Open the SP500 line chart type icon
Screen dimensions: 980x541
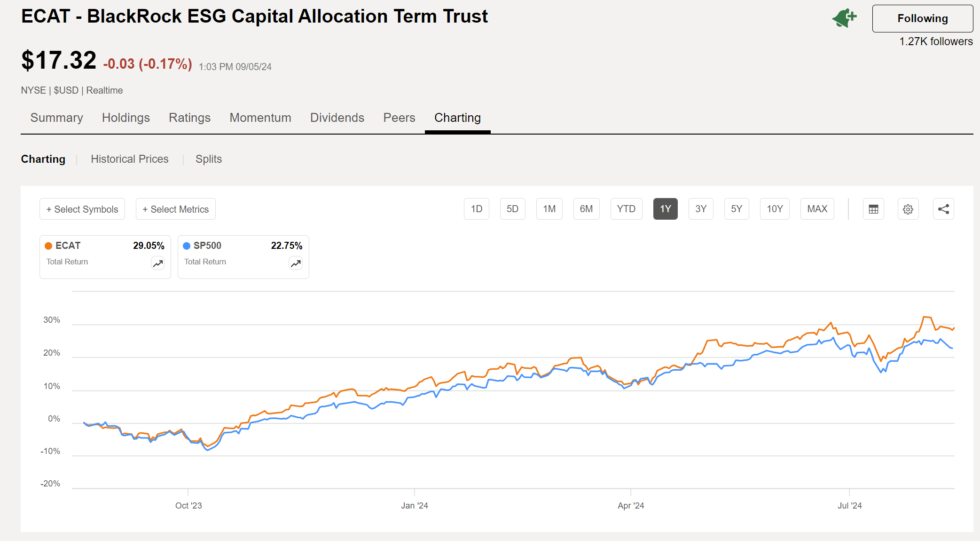point(296,263)
